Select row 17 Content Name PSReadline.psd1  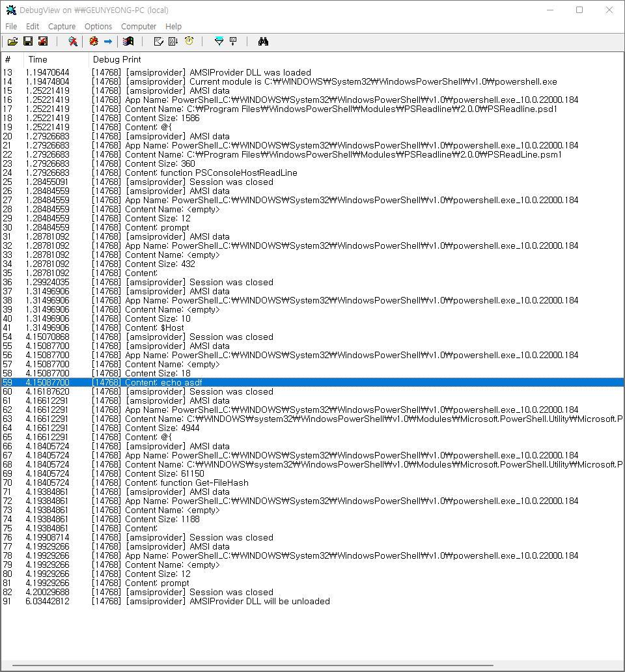tap(312, 109)
